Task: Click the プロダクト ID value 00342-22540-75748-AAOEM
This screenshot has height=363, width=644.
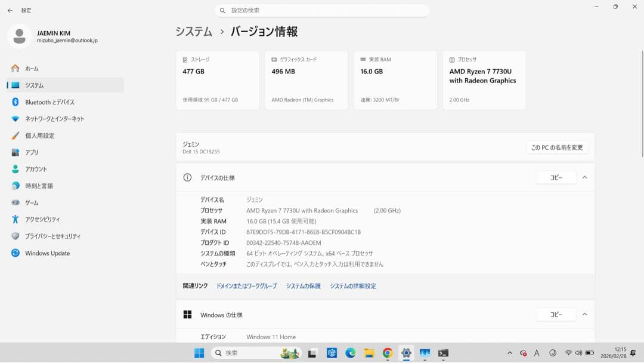Action: click(284, 243)
